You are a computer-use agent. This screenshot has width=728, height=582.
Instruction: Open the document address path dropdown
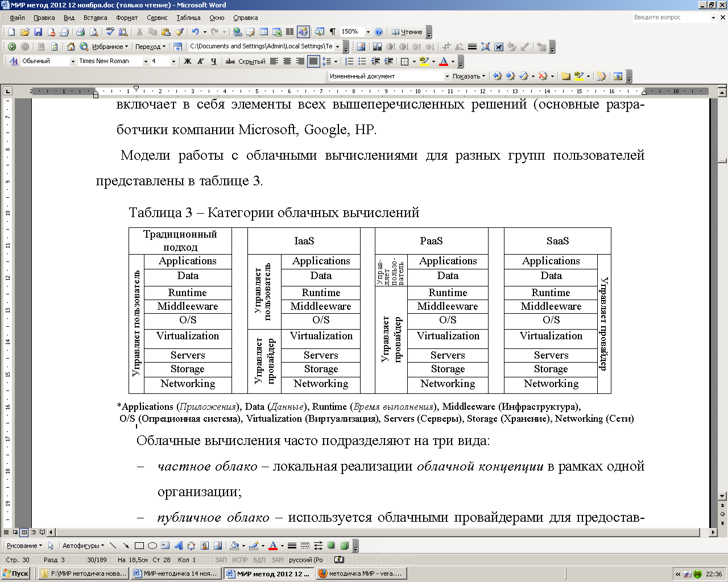[337, 47]
